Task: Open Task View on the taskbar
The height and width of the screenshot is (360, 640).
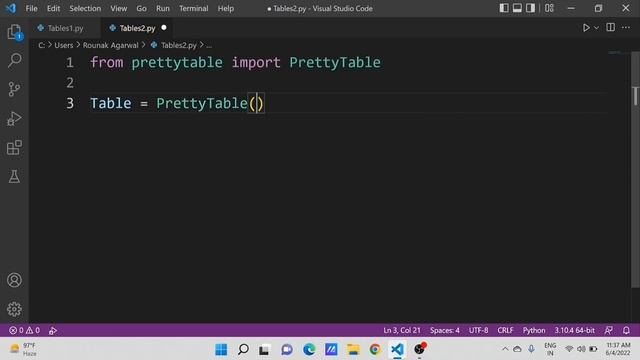Action: tap(264, 349)
